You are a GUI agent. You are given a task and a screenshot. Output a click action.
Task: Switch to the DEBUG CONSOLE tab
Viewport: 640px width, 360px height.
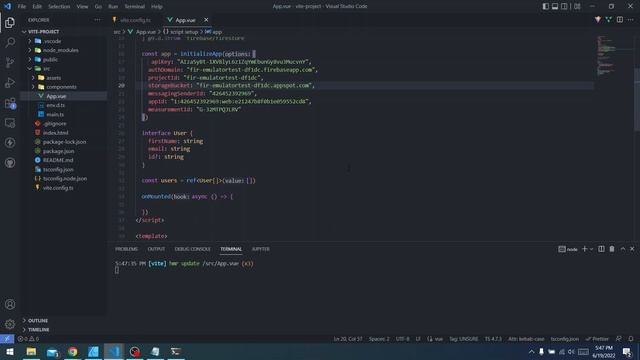pyautogui.click(x=192, y=249)
